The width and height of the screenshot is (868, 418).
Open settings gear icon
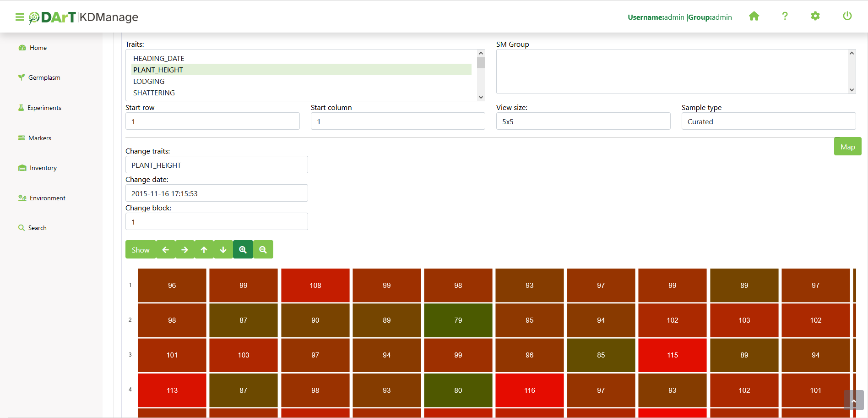(x=815, y=16)
